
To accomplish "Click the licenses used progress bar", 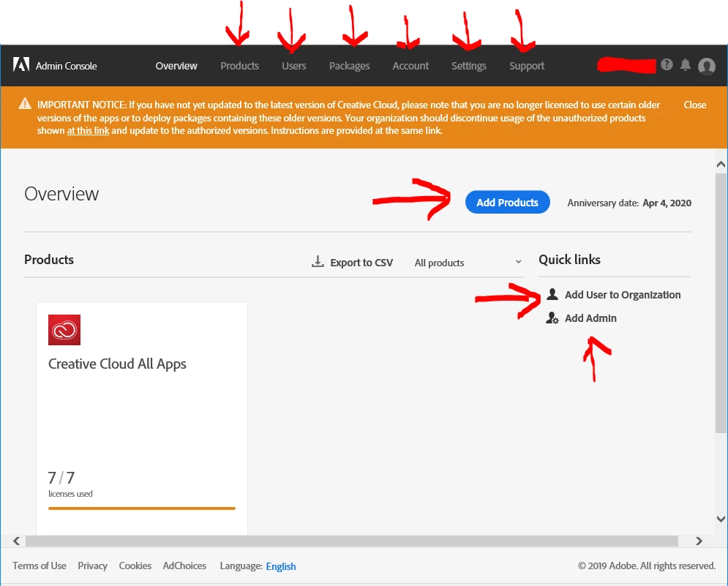I will 142,508.
